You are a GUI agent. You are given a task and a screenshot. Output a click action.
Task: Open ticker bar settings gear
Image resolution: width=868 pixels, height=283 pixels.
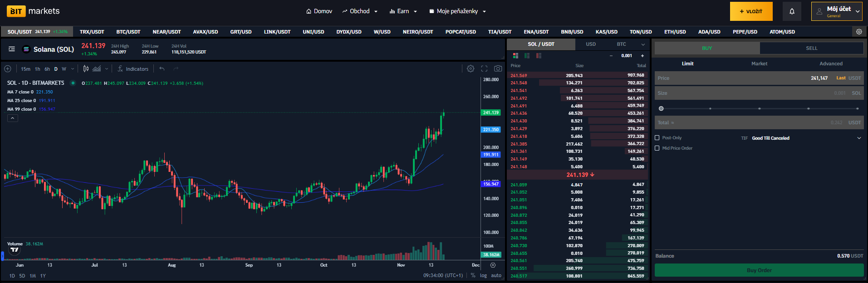[x=859, y=32]
